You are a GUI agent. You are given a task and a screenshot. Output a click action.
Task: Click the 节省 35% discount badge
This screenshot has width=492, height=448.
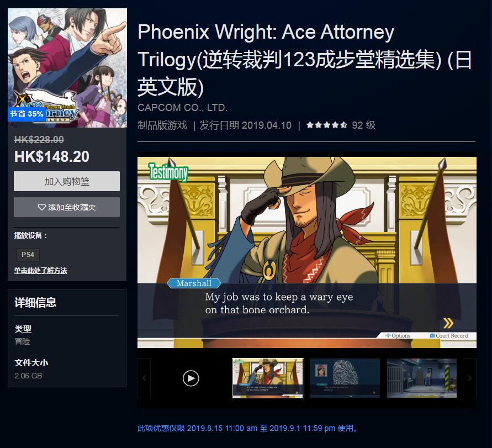[27, 114]
